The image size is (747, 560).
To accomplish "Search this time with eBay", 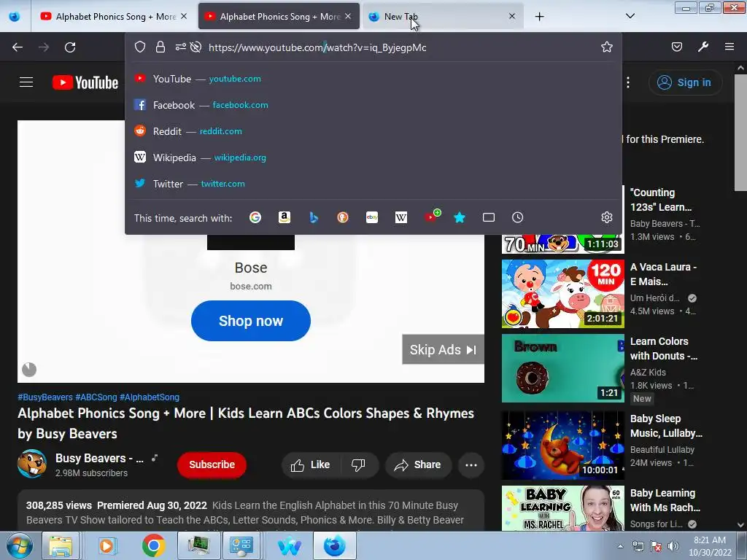I will 372,217.
